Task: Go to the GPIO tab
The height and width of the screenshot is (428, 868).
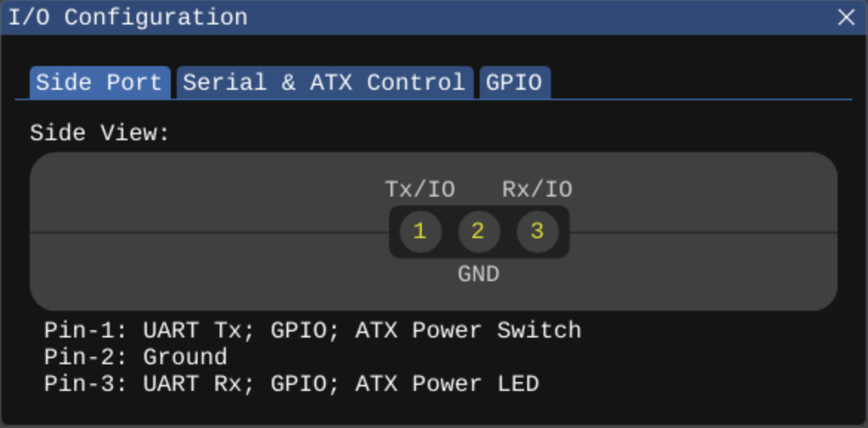Action: click(x=514, y=82)
